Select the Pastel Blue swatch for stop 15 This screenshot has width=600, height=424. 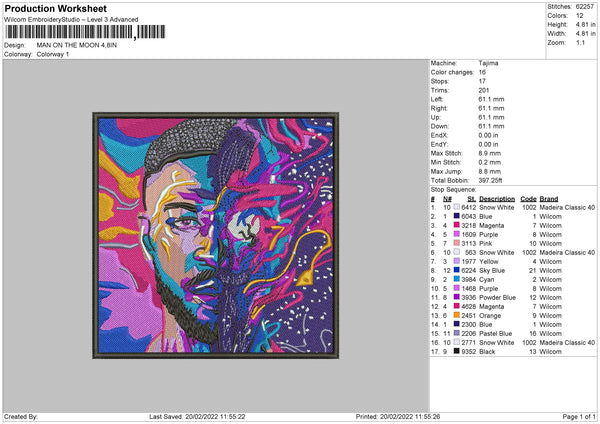click(x=457, y=333)
